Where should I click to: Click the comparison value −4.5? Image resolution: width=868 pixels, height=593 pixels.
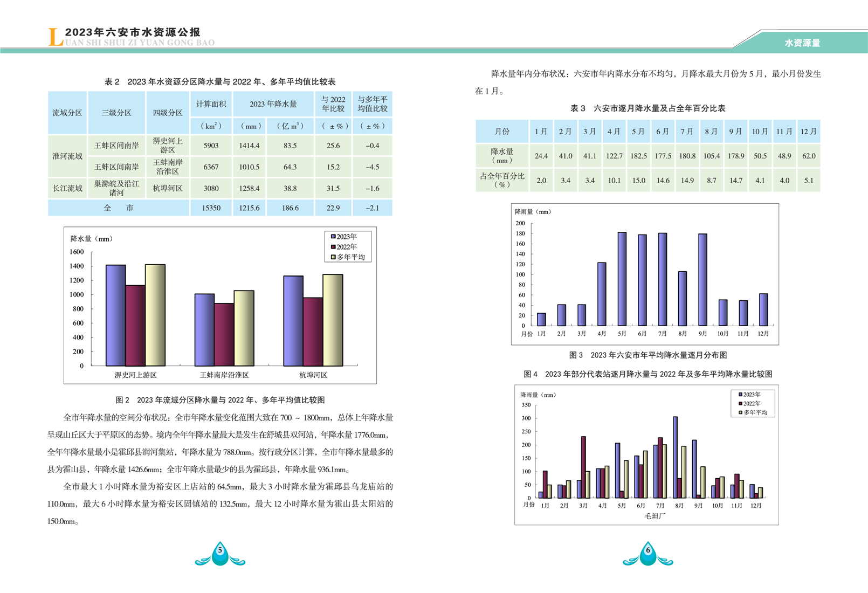pyautogui.click(x=373, y=167)
